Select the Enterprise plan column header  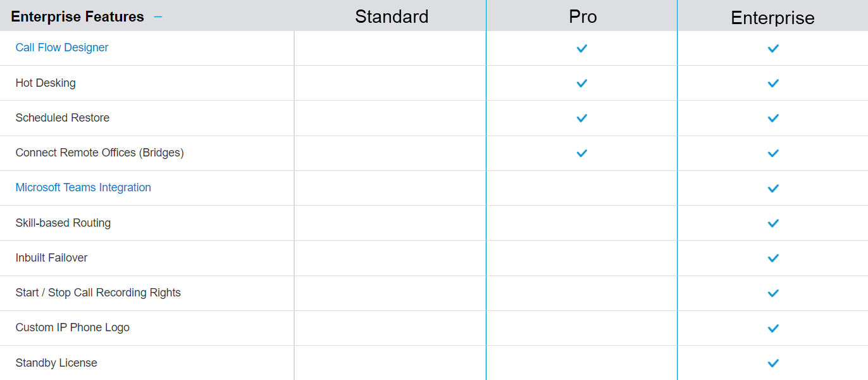(x=772, y=18)
